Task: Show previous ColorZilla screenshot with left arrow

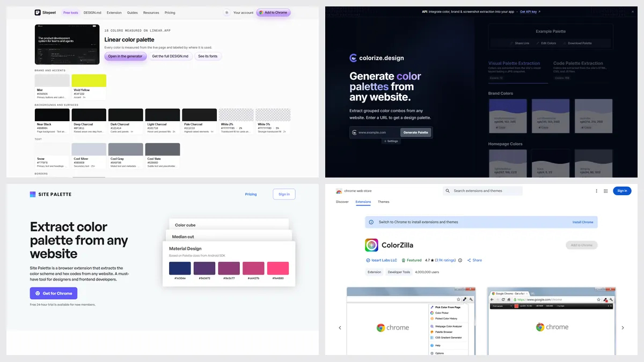Action: click(340, 328)
